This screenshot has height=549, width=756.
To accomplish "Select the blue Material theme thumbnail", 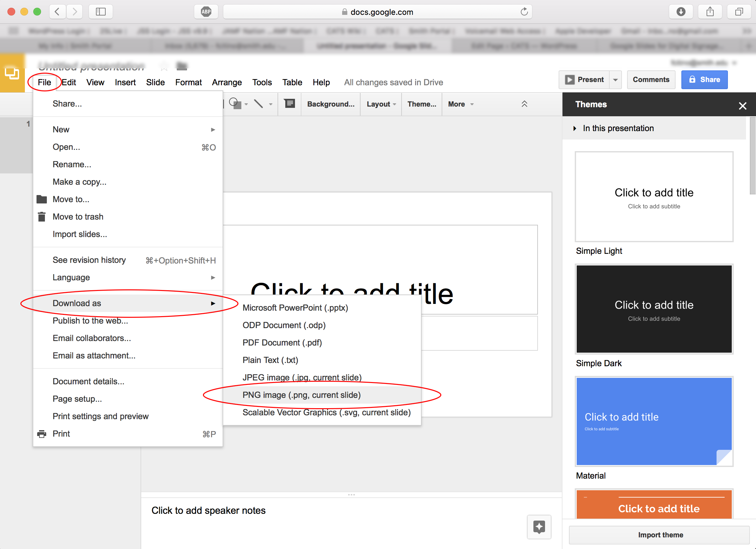I will [654, 421].
